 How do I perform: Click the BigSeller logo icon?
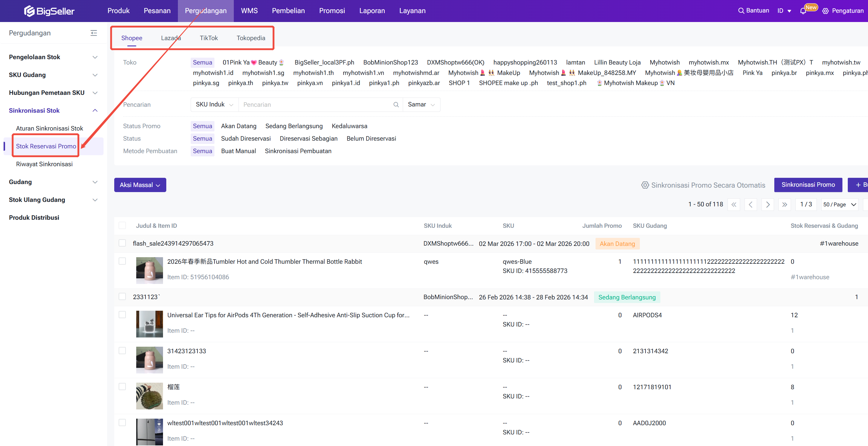tap(29, 11)
